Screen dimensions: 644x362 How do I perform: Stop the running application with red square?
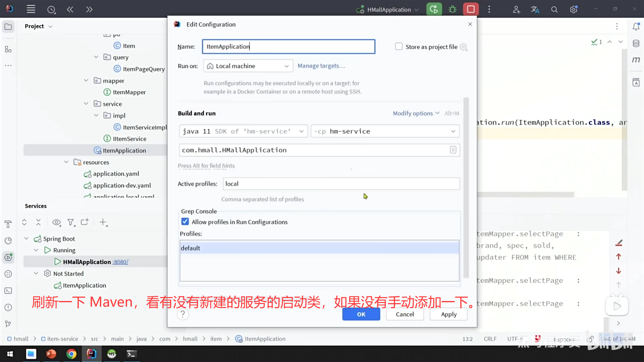pos(471,9)
